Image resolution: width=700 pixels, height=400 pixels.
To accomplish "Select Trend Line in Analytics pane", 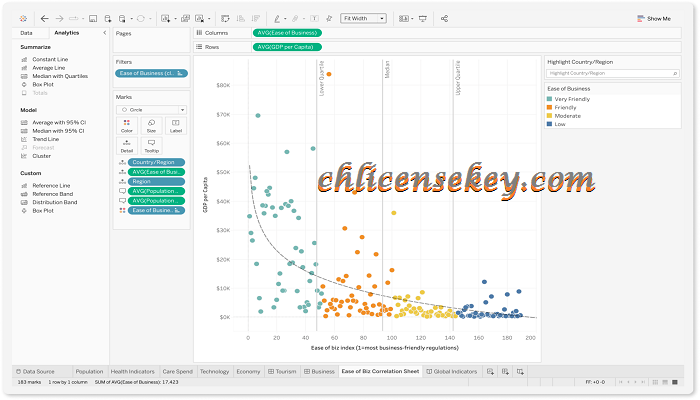I will pos(46,139).
